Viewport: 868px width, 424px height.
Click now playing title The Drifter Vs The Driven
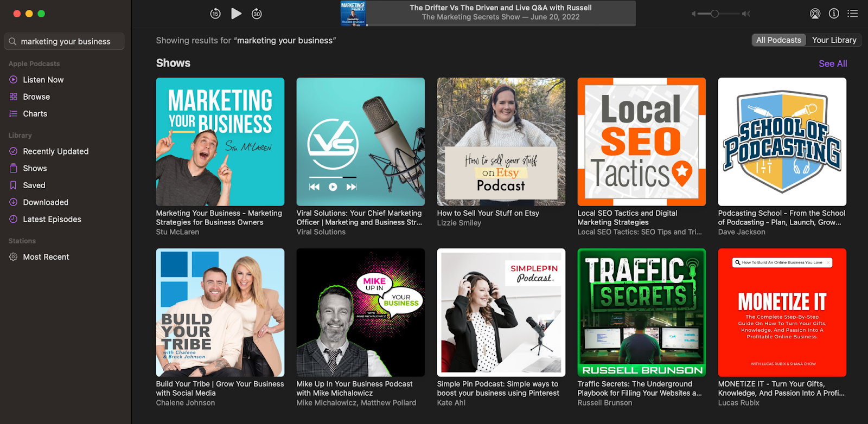click(501, 8)
